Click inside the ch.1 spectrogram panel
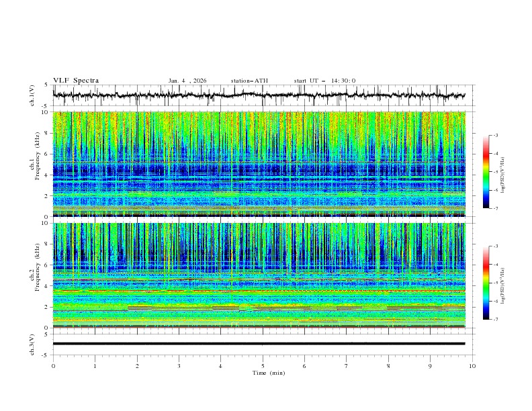 click(x=259, y=164)
